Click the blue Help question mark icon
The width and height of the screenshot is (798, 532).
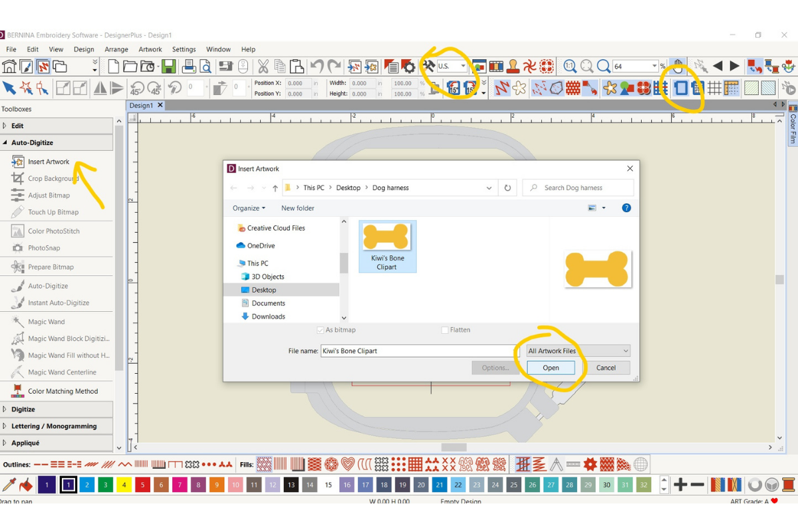tap(626, 208)
